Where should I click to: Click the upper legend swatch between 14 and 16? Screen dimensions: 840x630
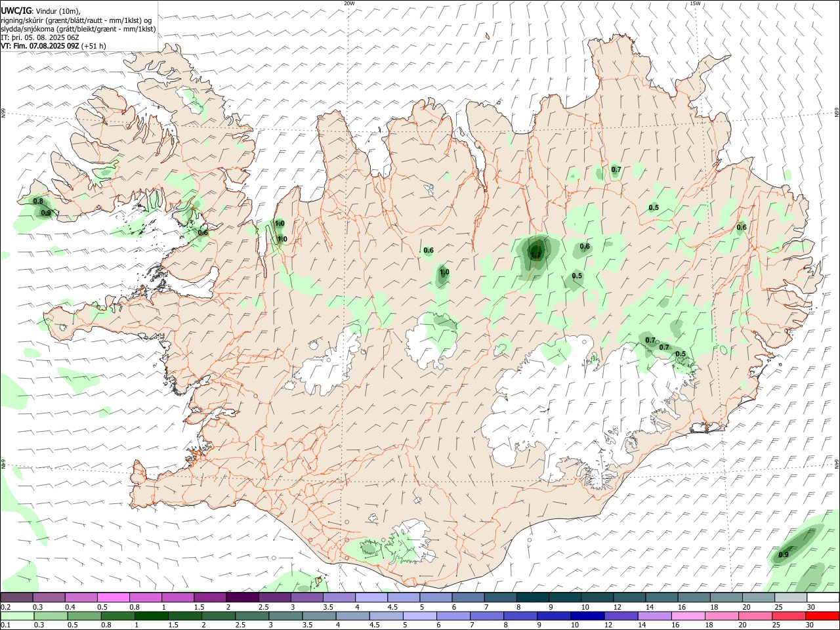(661, 598)
